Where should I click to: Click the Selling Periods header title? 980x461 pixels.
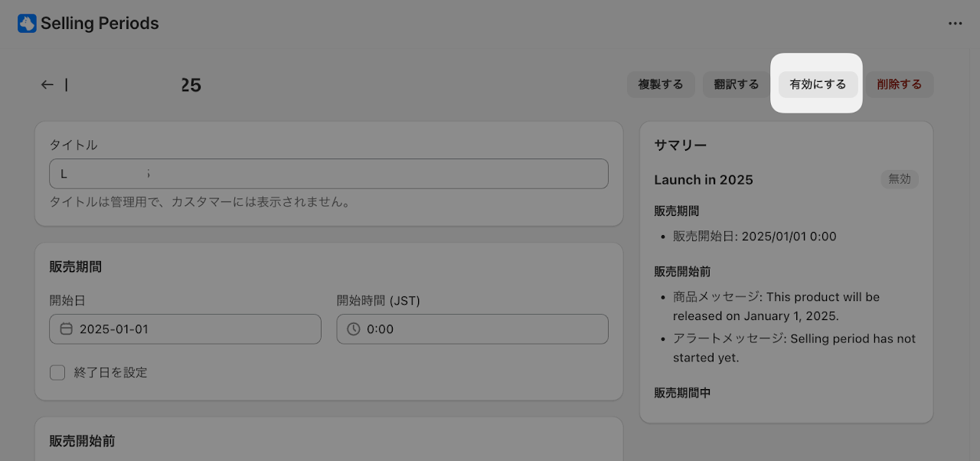(100, 24)
